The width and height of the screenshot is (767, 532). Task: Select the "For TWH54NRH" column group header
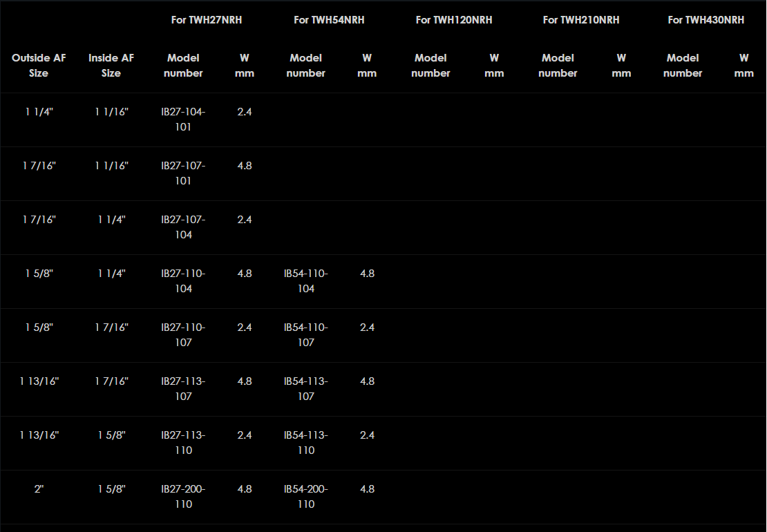click(x=329, y=20)
